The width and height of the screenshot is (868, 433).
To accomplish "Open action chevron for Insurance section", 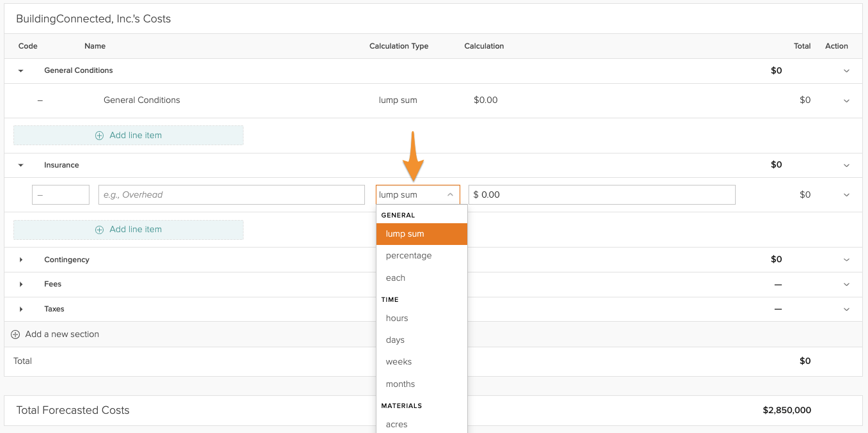I will [846, 165].
